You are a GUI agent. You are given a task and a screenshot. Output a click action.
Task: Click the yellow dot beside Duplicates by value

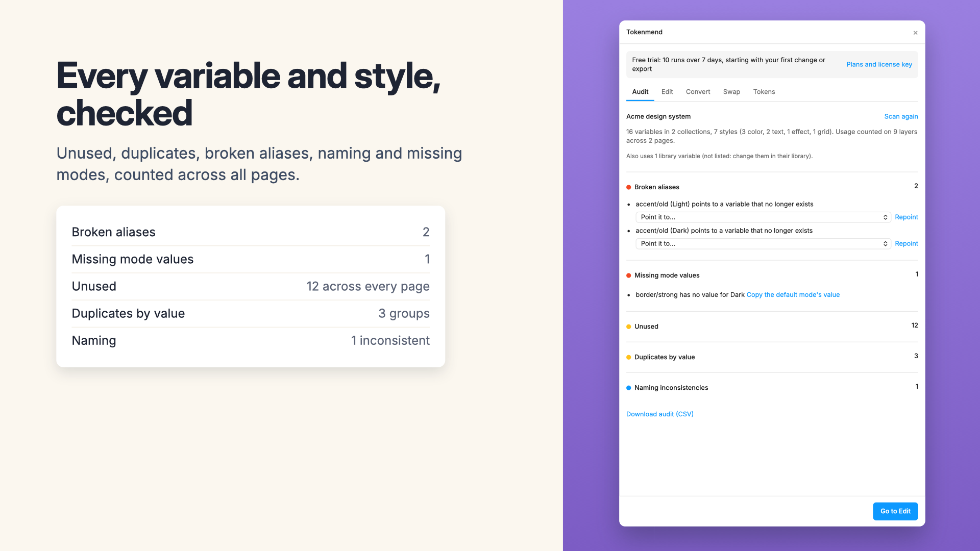click(629, 357)
